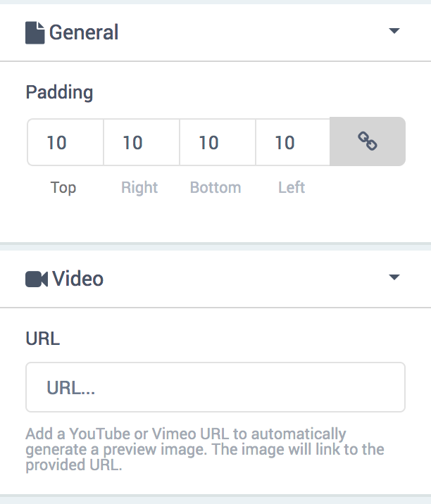Select the Left padding field
The width and height of the screenshot is (431, 504).
[x=293, y=142]
